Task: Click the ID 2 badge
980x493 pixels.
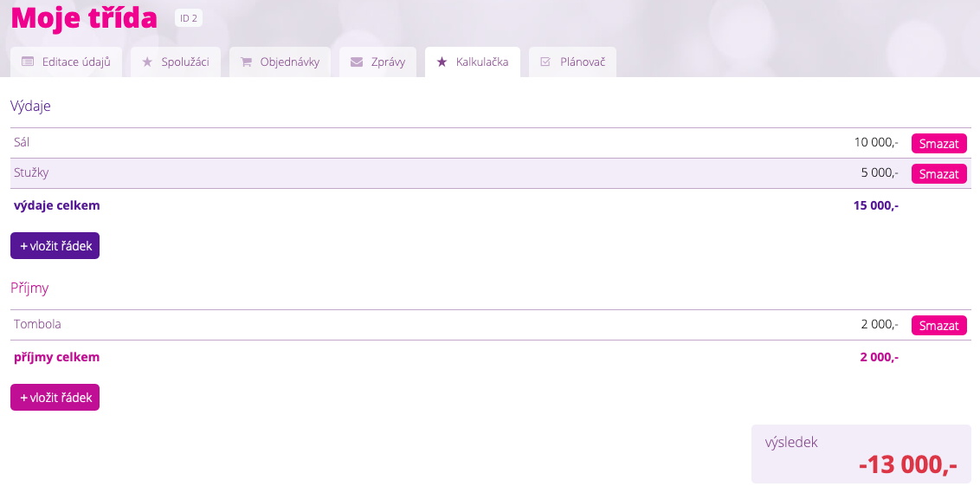Action: click(189, 18)
